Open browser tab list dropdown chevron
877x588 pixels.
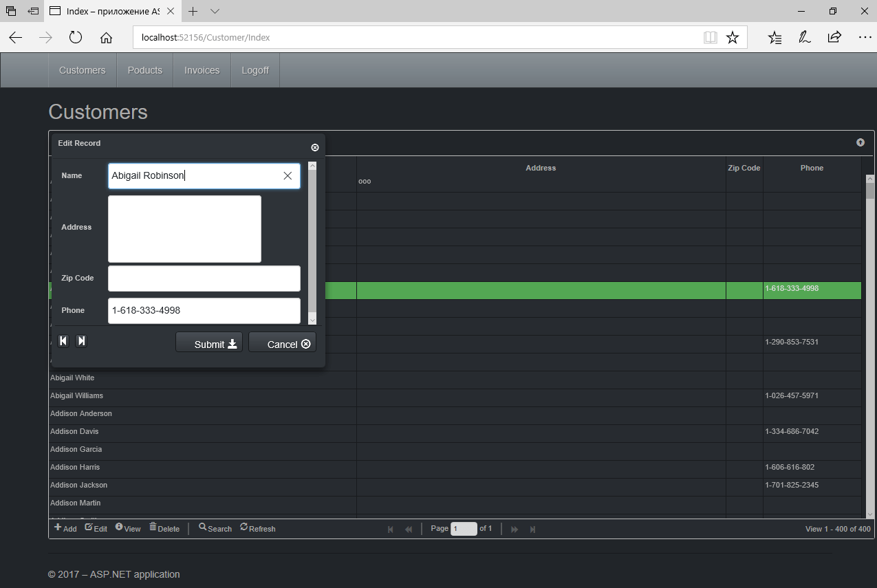(215, 12)
